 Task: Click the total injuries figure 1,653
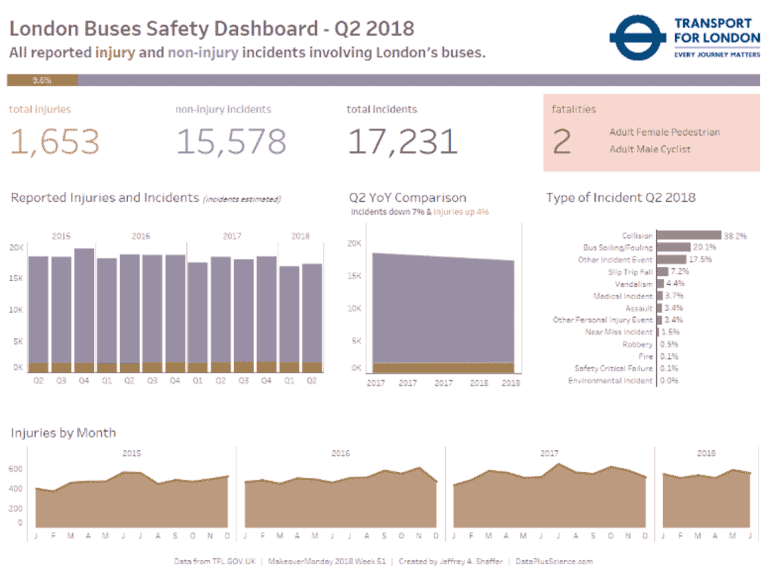(x=54, y=142)
